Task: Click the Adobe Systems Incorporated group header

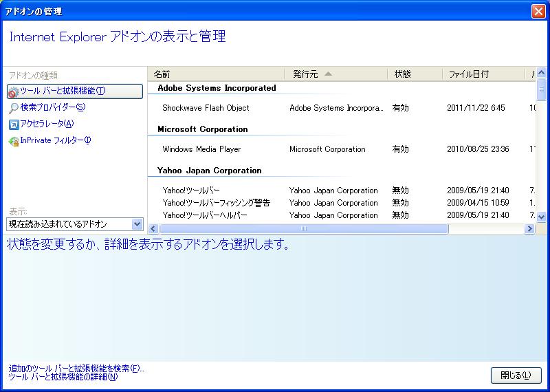Action: [217, 88]
